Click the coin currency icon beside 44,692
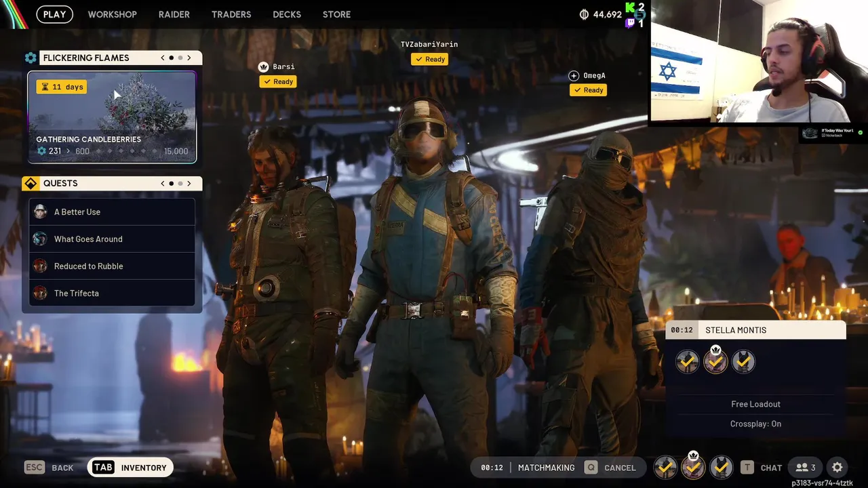The image size is (868, 488). 584,14
